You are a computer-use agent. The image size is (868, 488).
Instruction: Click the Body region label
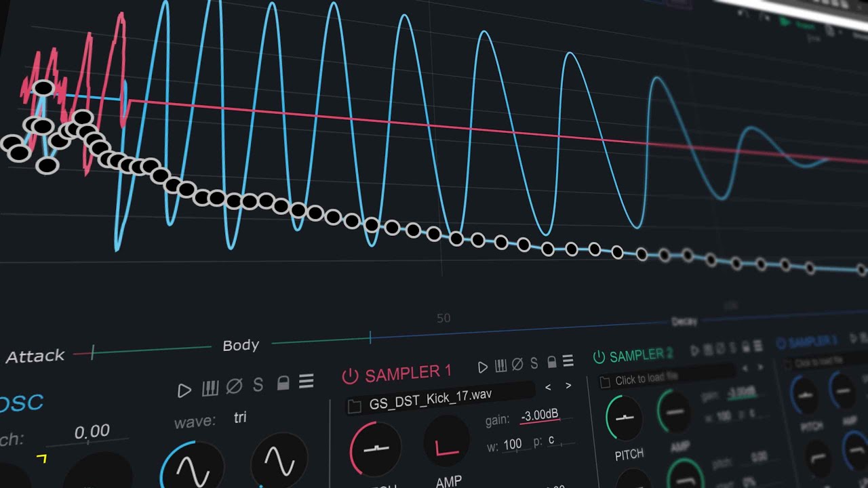[241, 346]
